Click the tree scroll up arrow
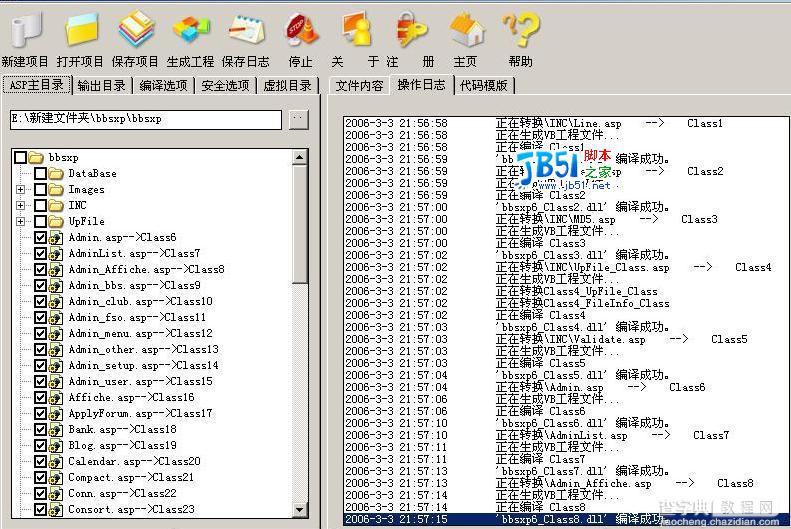 click(x=300, y=157)
